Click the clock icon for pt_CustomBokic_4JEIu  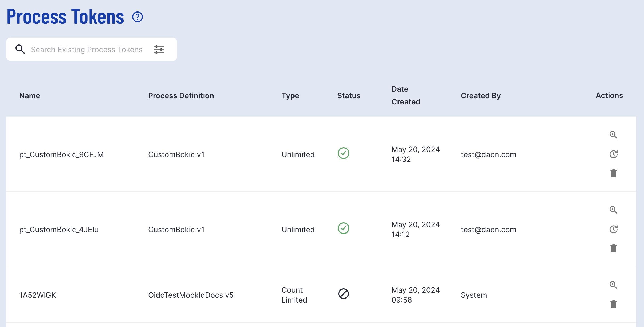click(613, 229)
